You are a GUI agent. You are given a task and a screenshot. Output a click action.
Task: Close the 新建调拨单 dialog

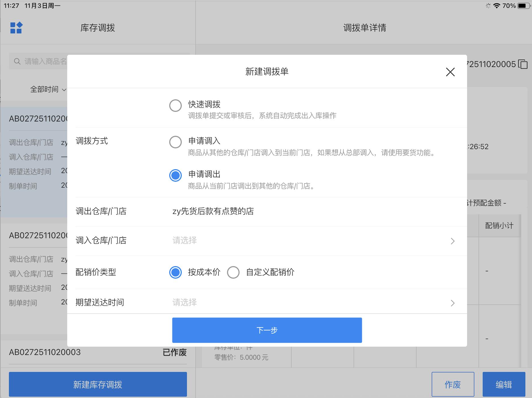(450, 72)
